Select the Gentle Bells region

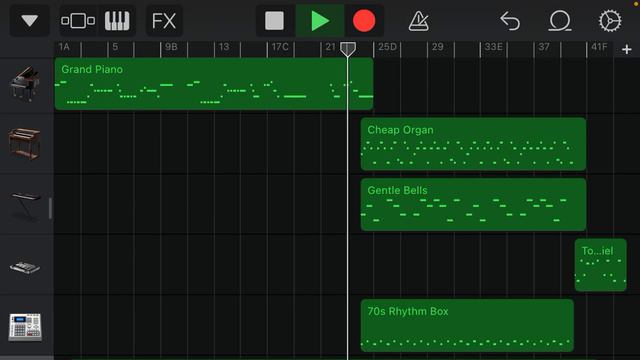point(473,204)
